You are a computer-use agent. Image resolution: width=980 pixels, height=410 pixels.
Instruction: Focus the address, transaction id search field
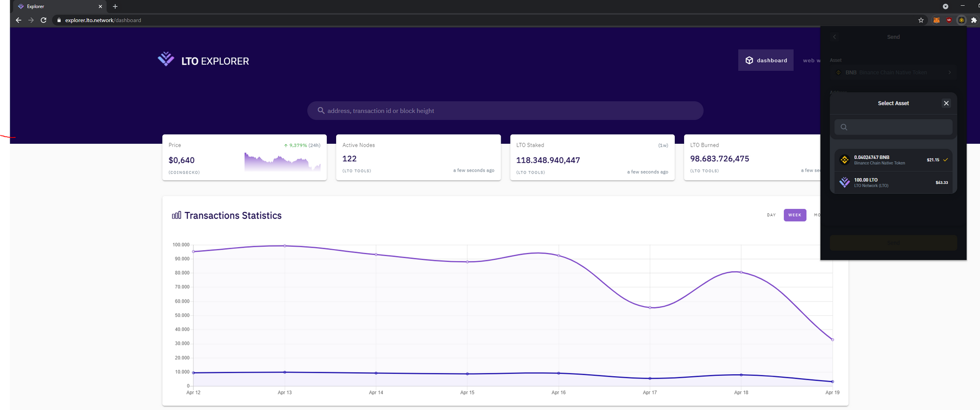(x=505, y=111)
